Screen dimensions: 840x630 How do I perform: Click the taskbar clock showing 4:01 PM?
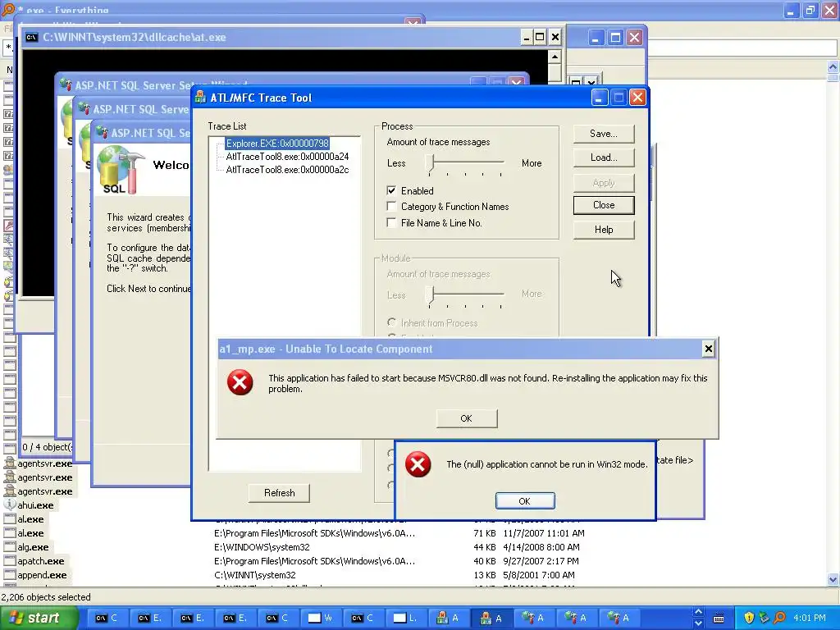coord(810,618)
